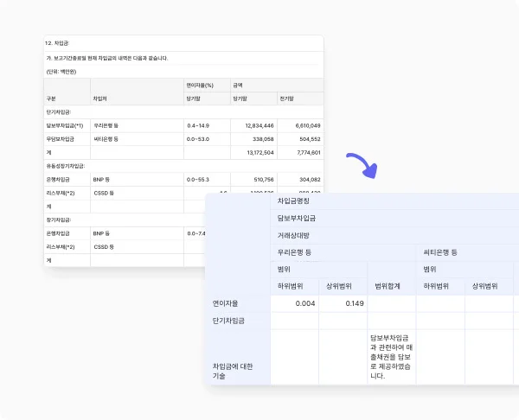The image size is (519, 420).
Task: Select the '연이자율(%)' column header
Action: [202, 86]
